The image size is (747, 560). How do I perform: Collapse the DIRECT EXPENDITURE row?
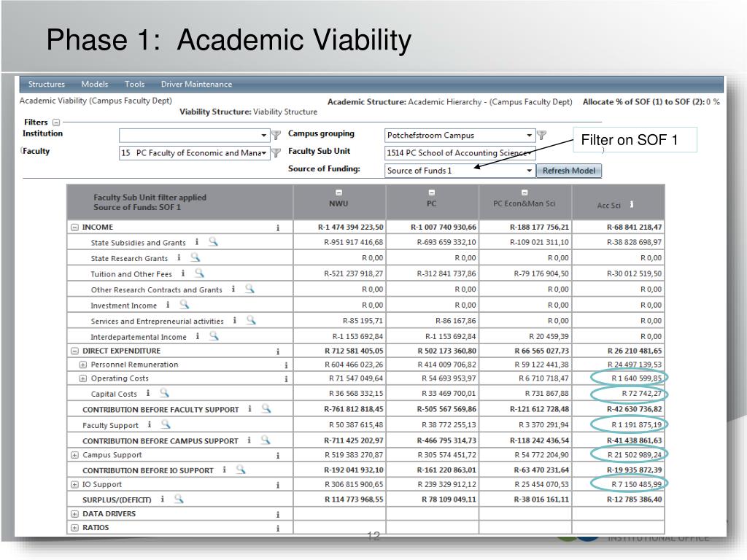(x=75, y=351)
